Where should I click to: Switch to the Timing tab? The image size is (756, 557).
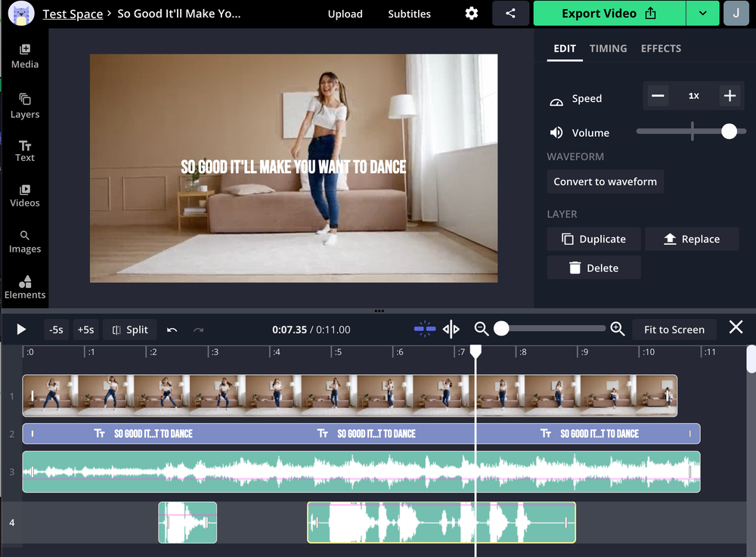click(608, 48)
